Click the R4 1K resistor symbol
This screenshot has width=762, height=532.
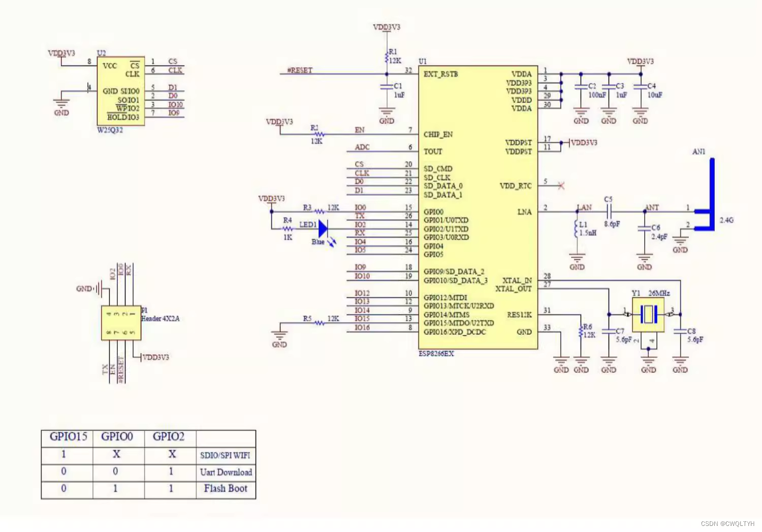coord(288,229)
